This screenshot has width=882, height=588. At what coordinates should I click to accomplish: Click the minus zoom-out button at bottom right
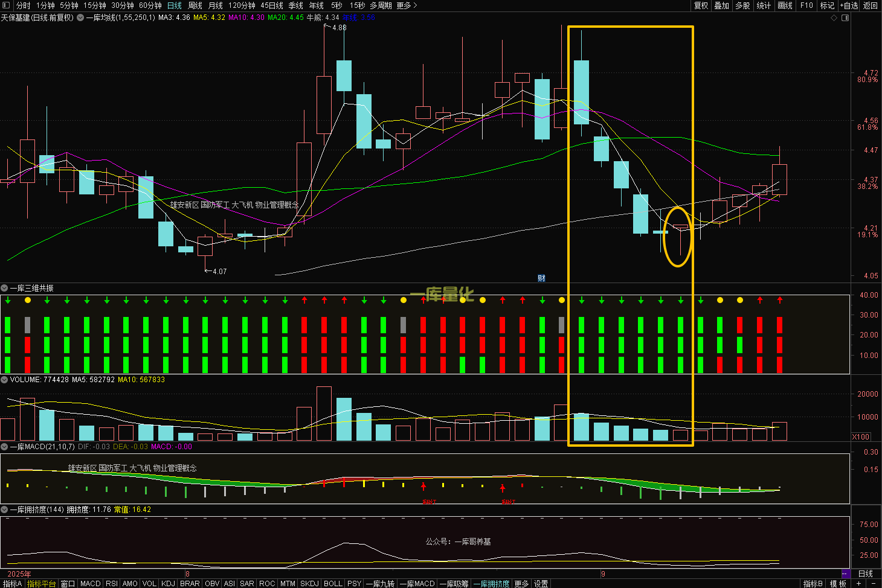click(874, 584)
